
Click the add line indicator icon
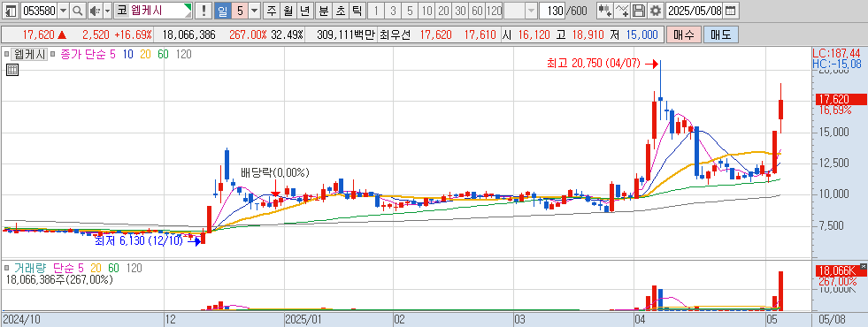click(x=622, y=11)
